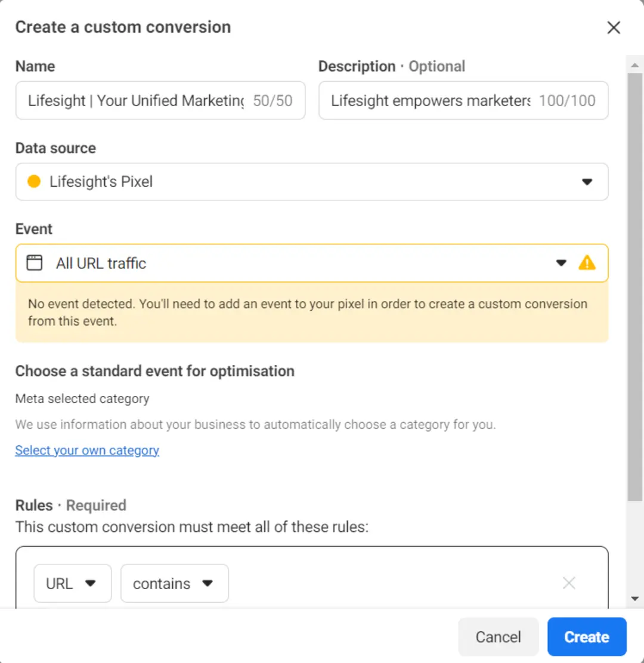Open the URL rule type dropdown
This screenshot has height=663, width=644.
click(73, 583)
